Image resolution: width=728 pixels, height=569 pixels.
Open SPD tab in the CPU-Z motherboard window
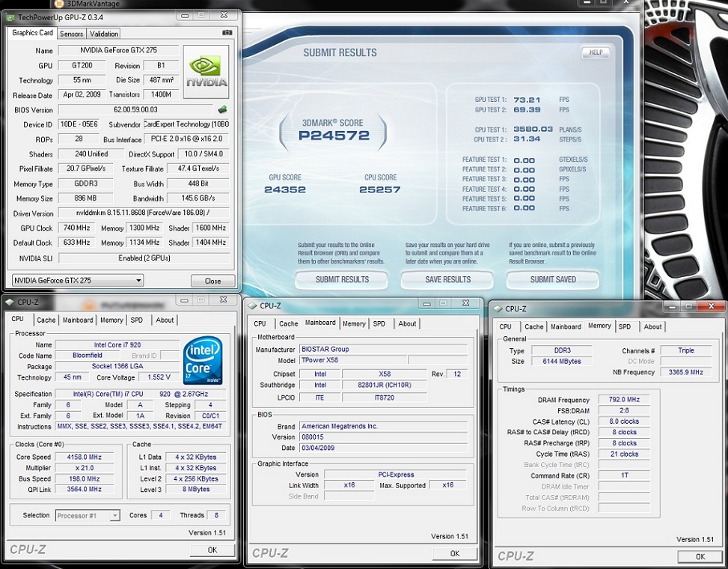click(379, 323)
